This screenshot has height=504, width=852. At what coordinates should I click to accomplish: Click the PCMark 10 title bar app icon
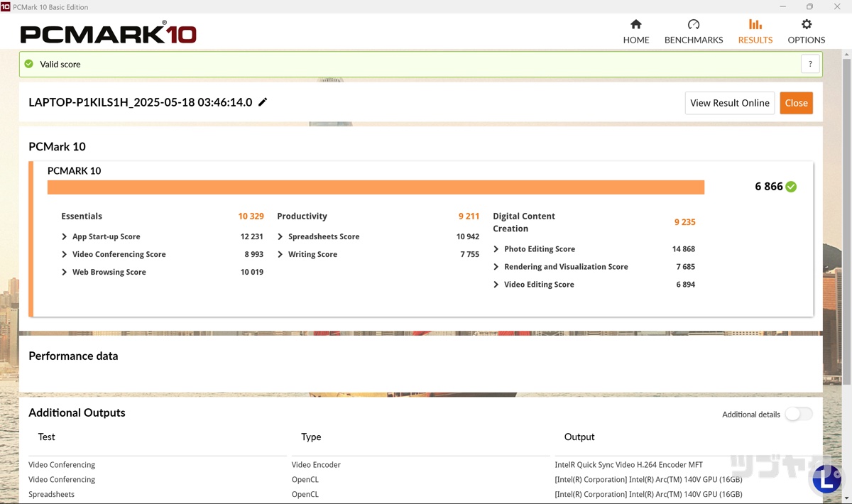pyautogui.click(x=6, y=6)
